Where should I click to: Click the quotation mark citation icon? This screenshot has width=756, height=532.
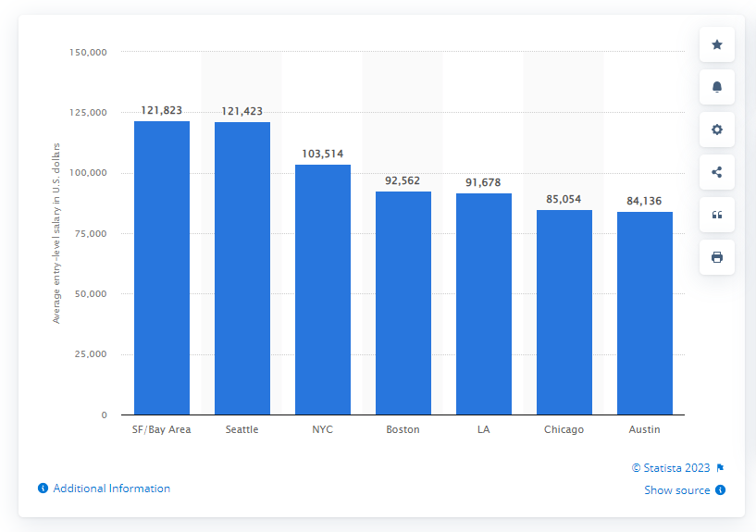pyautogui.click(x=716, y=215)
